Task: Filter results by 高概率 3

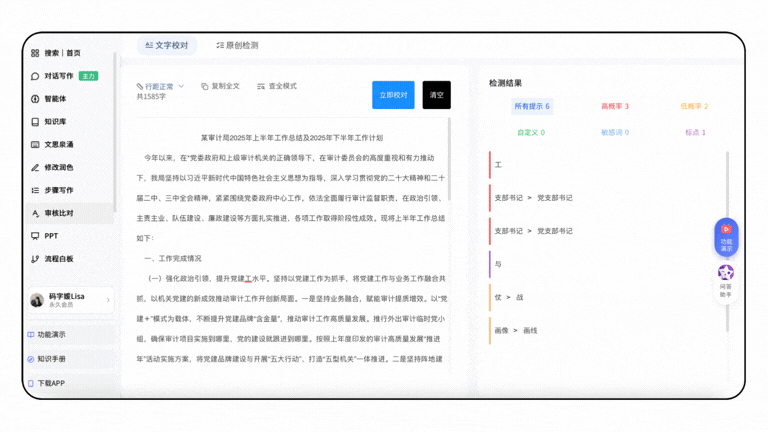Action: click(x=614, y=106)
